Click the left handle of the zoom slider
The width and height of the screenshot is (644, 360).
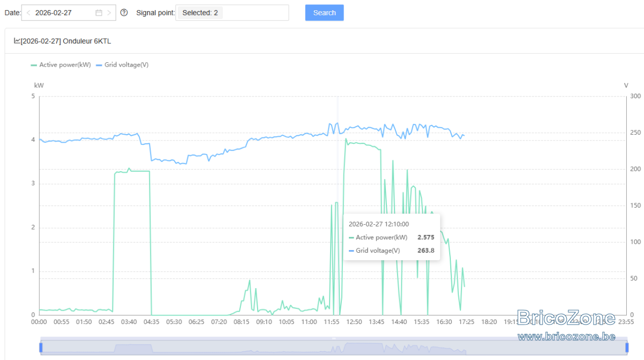41,347
